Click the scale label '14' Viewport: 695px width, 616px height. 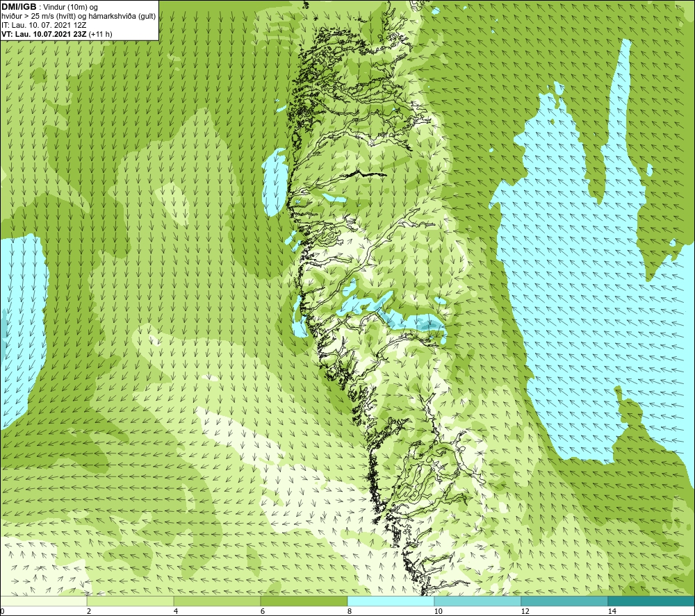(612, 612)
